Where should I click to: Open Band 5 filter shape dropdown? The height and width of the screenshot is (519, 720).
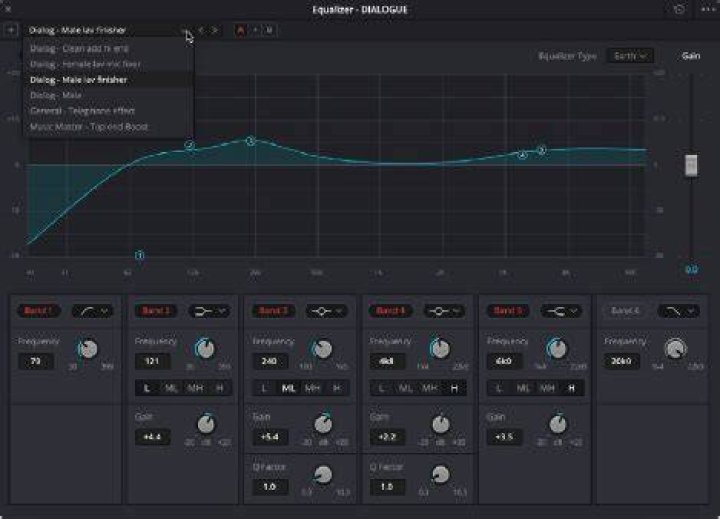561,311
